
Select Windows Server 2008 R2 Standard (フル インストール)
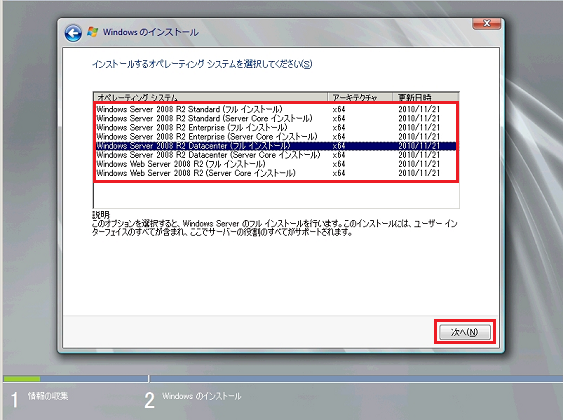tap(275, 109)
